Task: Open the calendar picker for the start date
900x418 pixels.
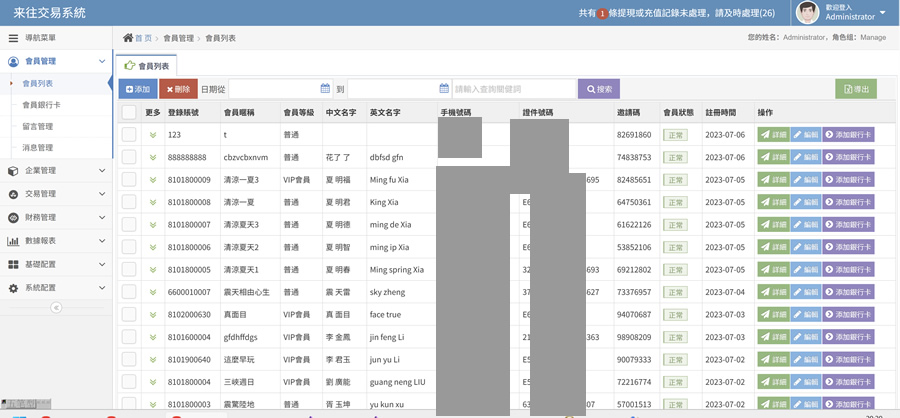Action: [325, 89]
